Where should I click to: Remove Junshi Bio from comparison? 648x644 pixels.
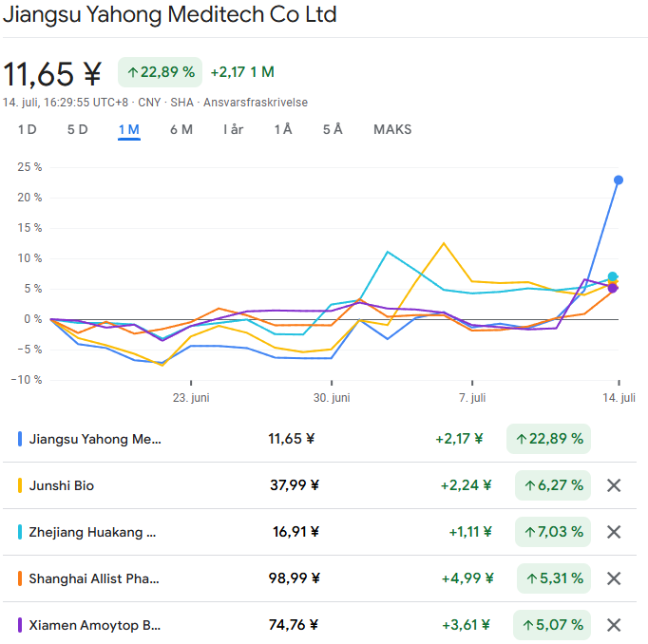coord(614,485)
